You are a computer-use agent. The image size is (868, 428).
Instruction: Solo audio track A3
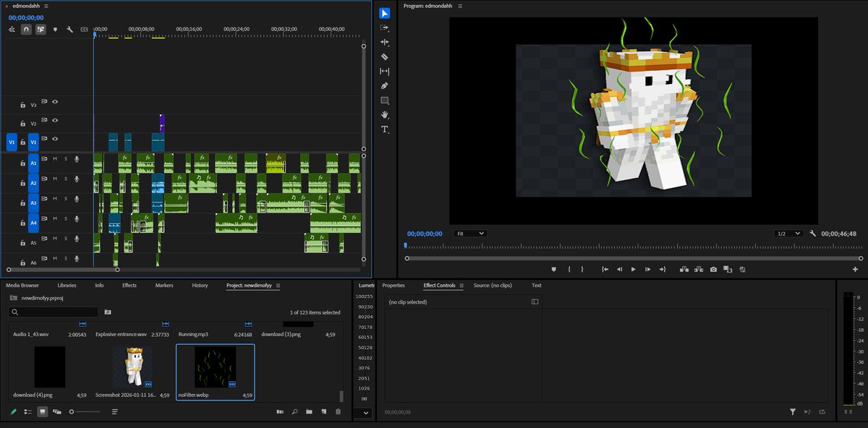click(x=66, y=198)
